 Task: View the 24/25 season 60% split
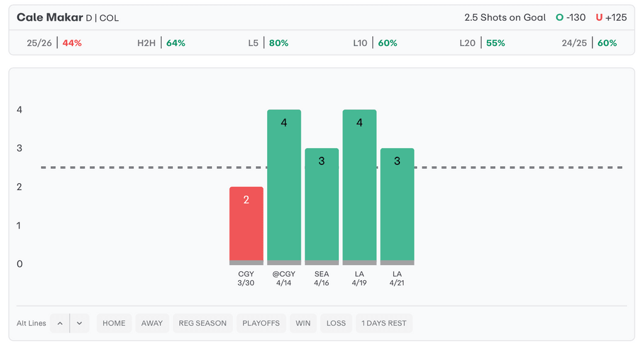589,43
